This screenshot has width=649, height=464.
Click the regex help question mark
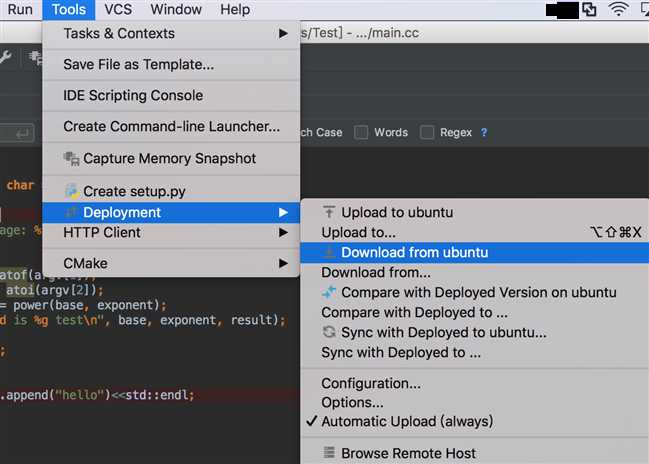(x=484, y=132)
